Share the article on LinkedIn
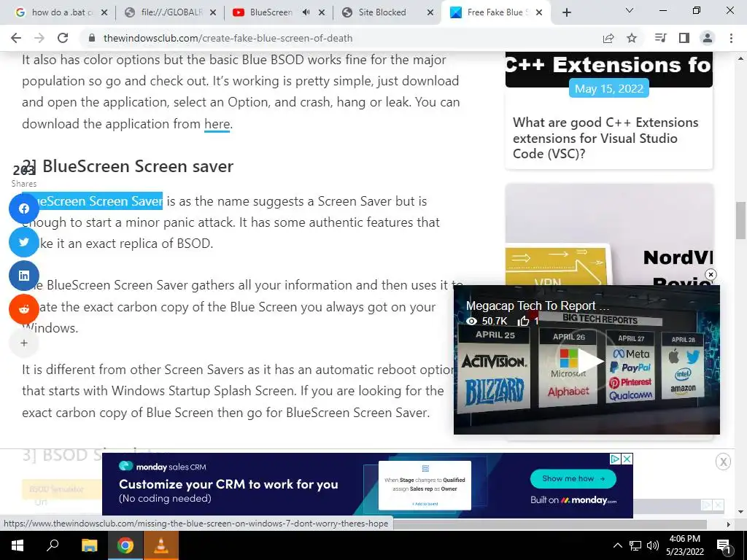 (x=24, y=275)
